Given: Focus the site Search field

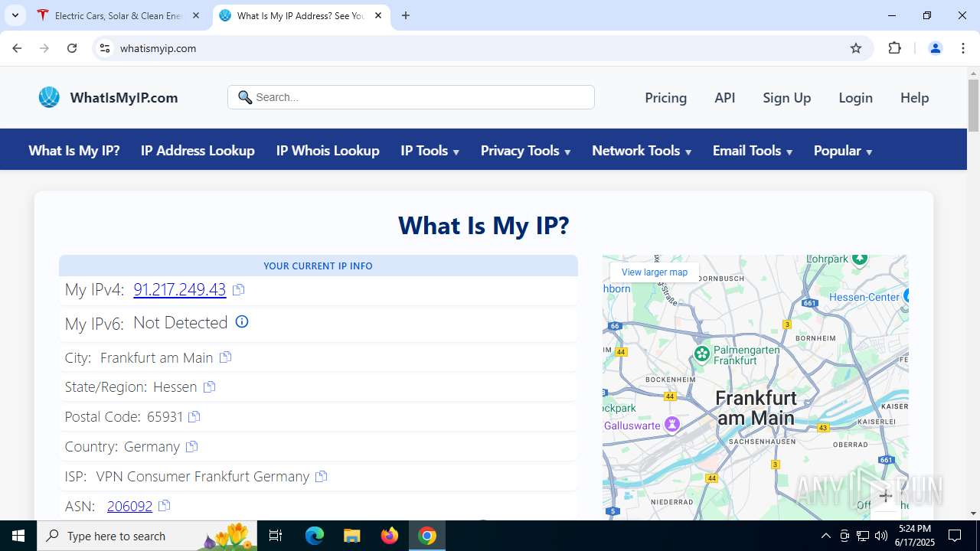Looking at the screenshot, I should coord(411,97).
